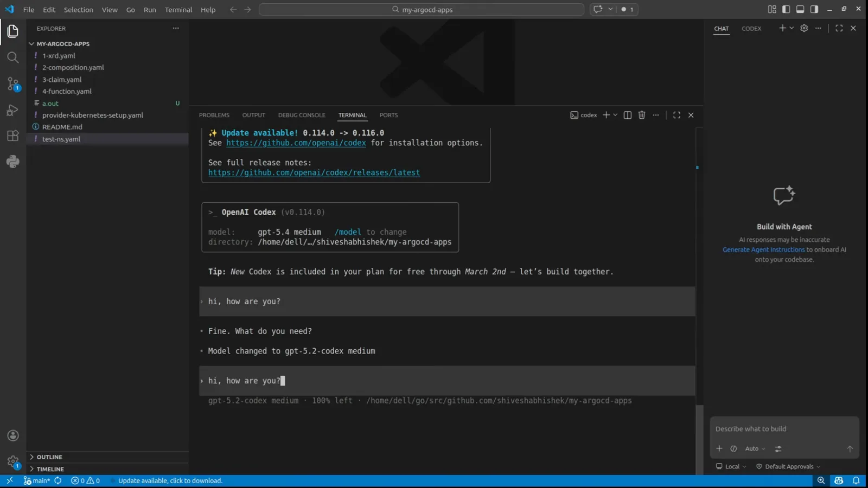868x488 pixels.
Task: Open the Accounts menu in activity bar
Action: tap(13, 436)
